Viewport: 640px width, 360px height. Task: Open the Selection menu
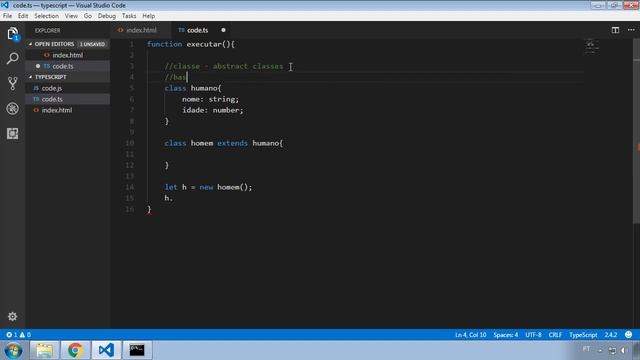coord(47,16)
